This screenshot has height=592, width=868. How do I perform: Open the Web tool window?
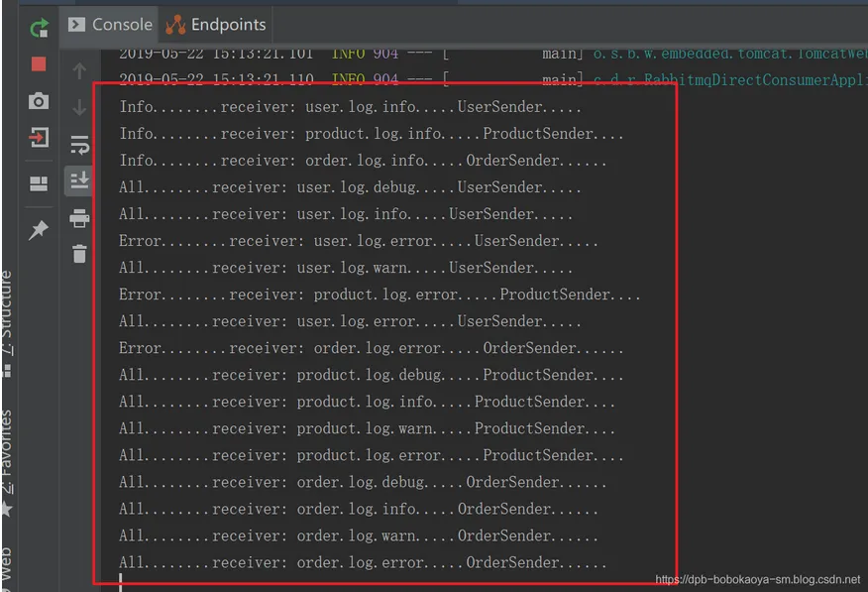pos(7,569)
